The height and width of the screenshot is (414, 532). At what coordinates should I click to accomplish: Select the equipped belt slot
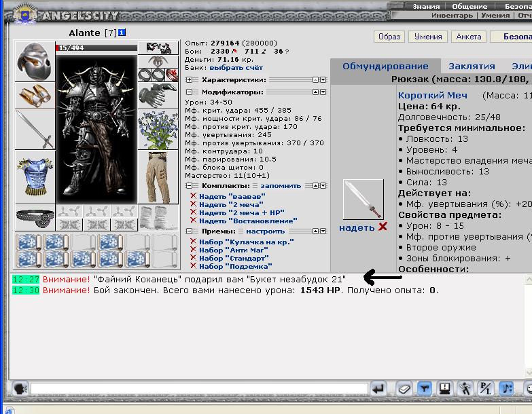click(x=35, y=217)
